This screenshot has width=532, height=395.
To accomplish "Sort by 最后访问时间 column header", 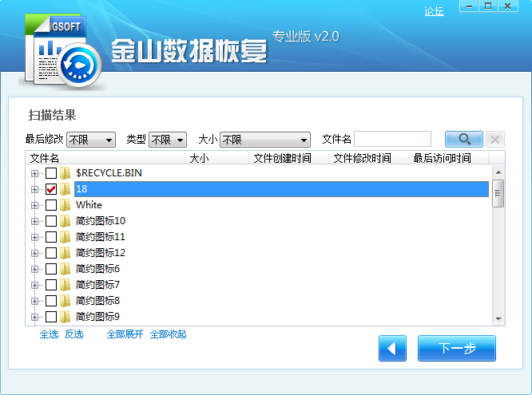I will pyautogui.click(x=449, y=158).
